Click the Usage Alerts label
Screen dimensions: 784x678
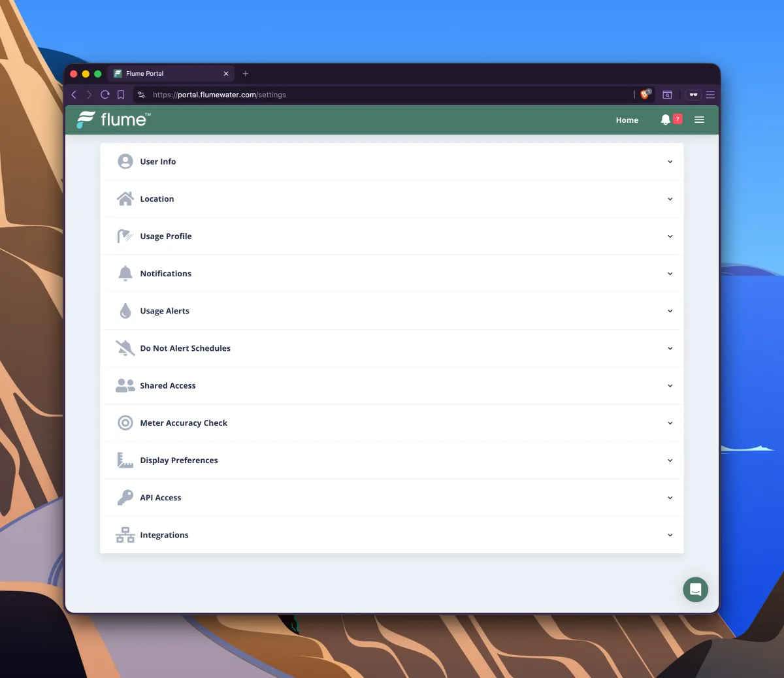165,311
